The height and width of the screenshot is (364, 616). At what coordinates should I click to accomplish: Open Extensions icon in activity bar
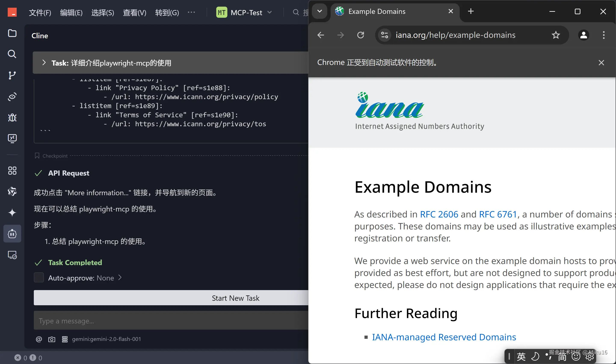12,171
